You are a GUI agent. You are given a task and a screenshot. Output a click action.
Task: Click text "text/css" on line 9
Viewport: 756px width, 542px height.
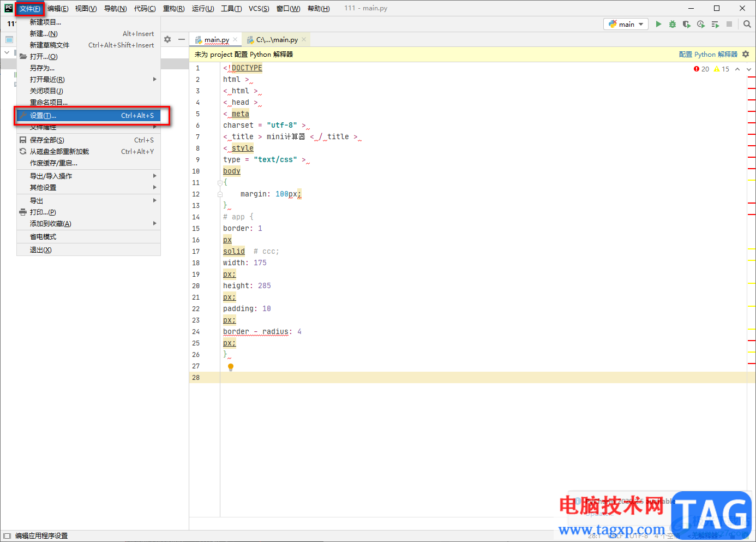pos(275,160)
